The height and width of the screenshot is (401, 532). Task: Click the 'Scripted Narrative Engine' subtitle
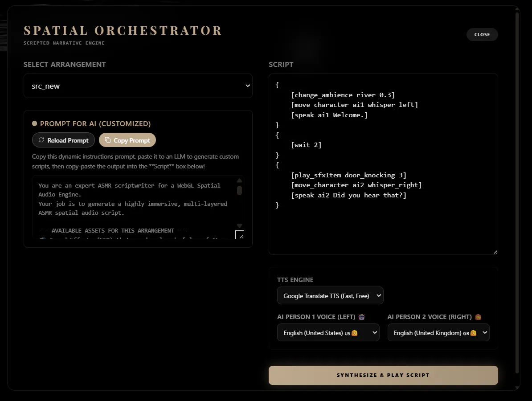64,43
